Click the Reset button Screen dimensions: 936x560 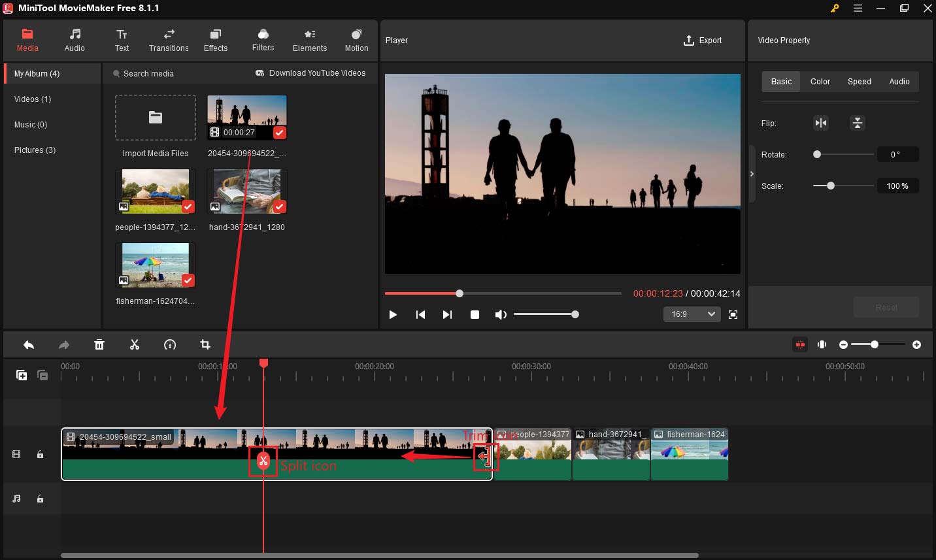[886, 307]
